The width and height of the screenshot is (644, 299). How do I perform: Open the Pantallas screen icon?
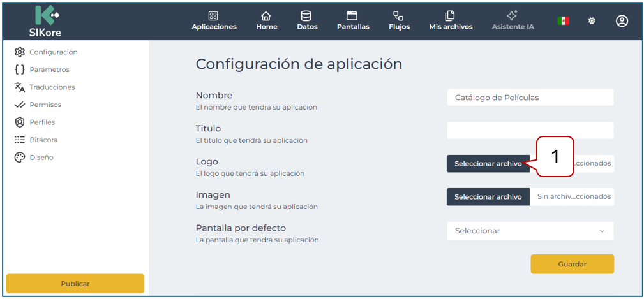click(x=352, y=17)
